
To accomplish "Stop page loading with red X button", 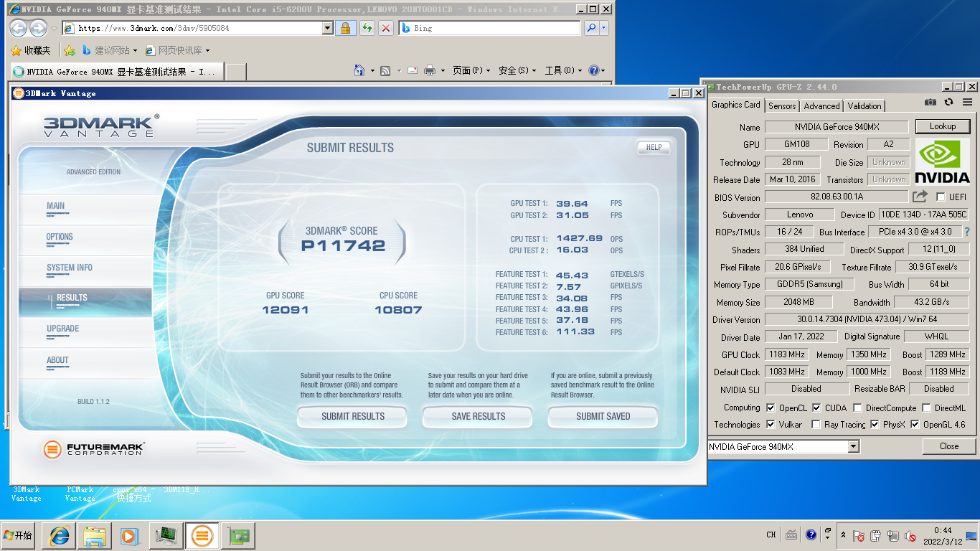I will click(x=385, y=28).
